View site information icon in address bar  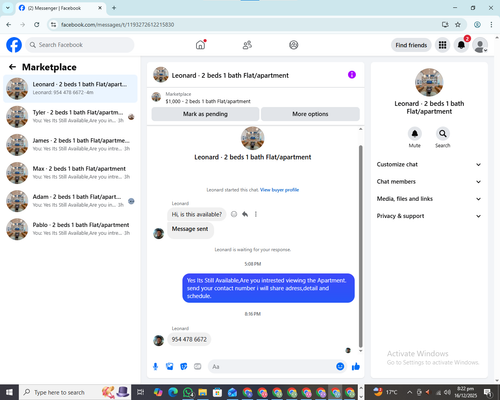(x=53, y=25)
